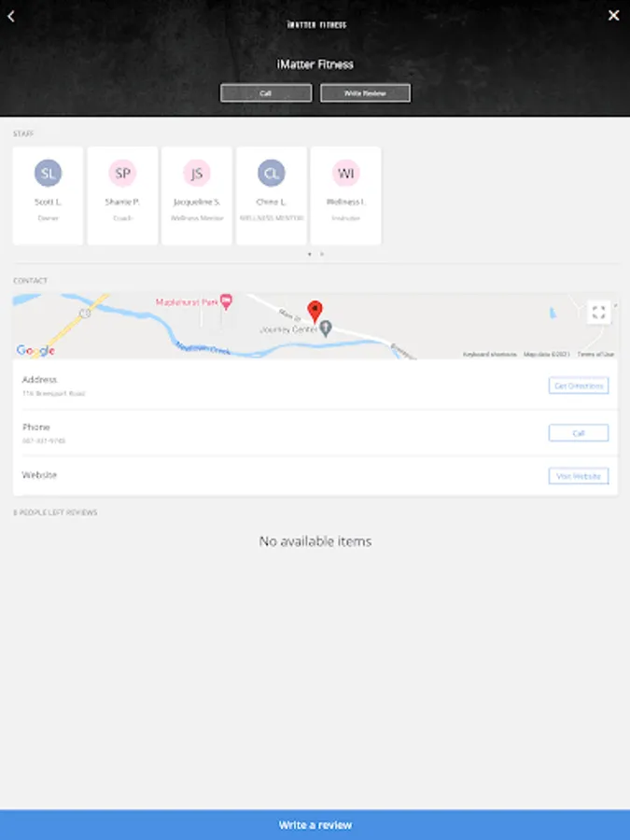Open Keyboard shortcuts on the map

coord(490,354)
